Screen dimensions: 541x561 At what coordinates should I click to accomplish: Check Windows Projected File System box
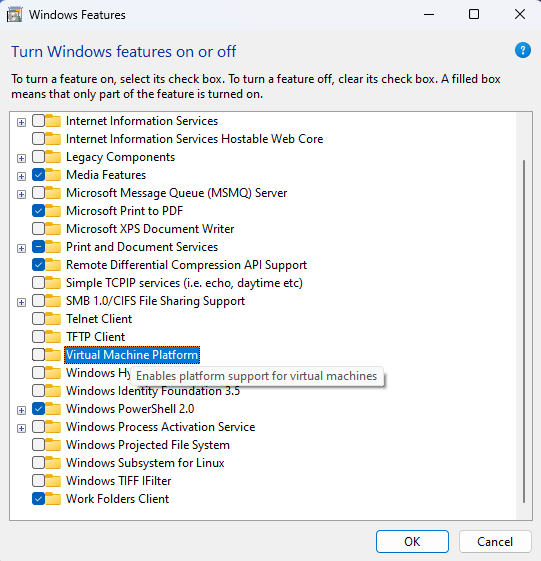click(38, 445)
